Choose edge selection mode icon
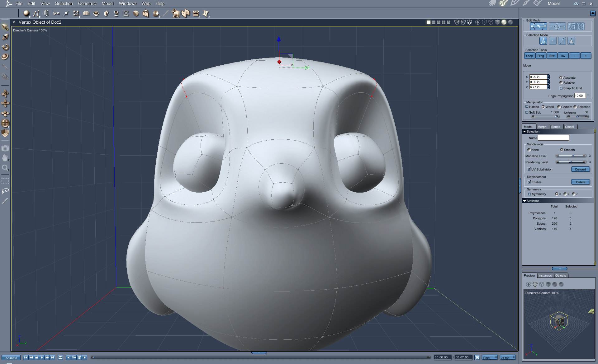Image resolution: width=598 pixels, height=364 pixels. pyautogui.click(x=562, y=41)
